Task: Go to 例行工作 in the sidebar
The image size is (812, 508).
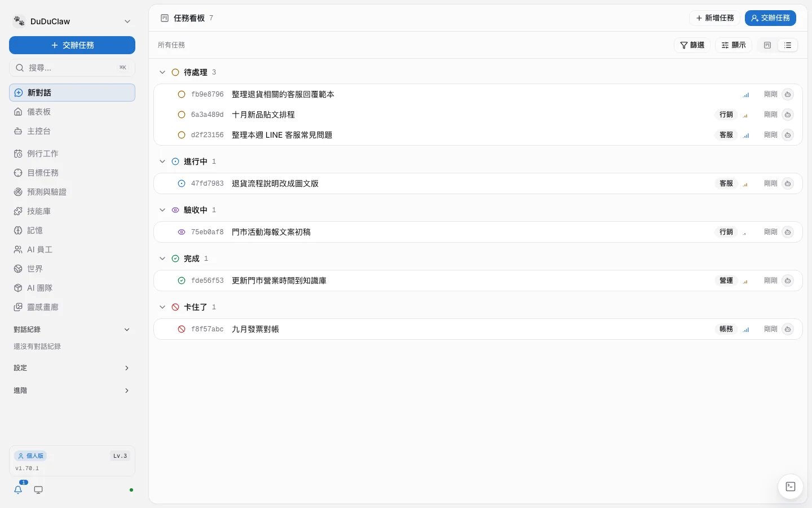Action: click(72, 154)
